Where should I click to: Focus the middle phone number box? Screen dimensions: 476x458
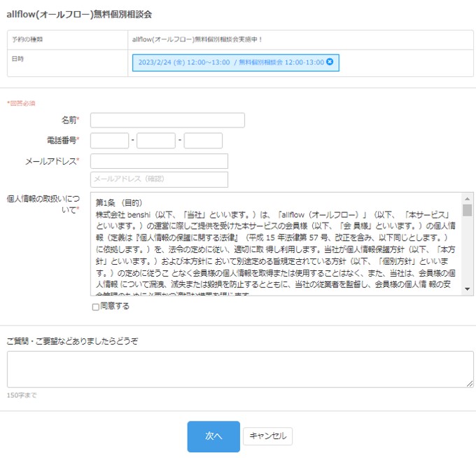tap(156, 141)
